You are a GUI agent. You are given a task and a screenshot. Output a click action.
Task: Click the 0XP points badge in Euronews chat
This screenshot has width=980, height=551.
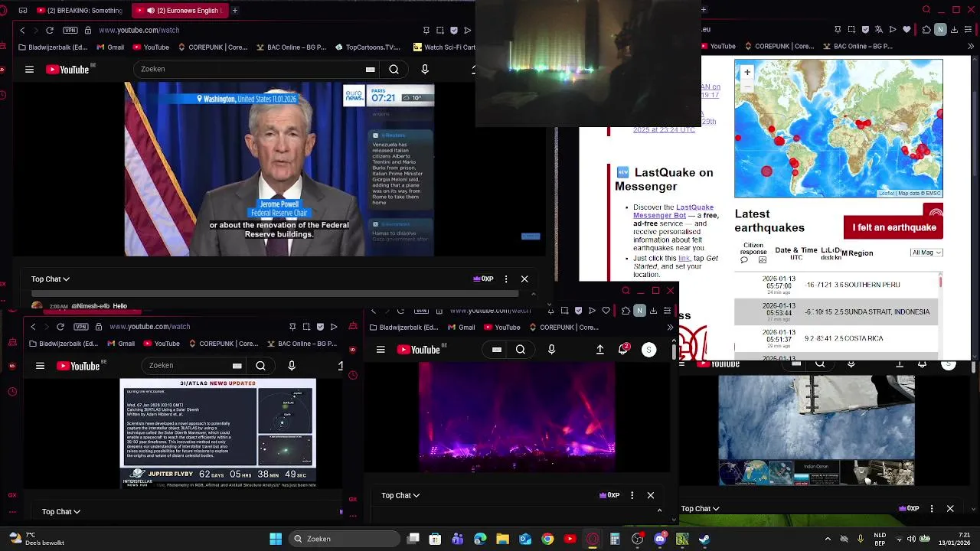pos(483,279)
